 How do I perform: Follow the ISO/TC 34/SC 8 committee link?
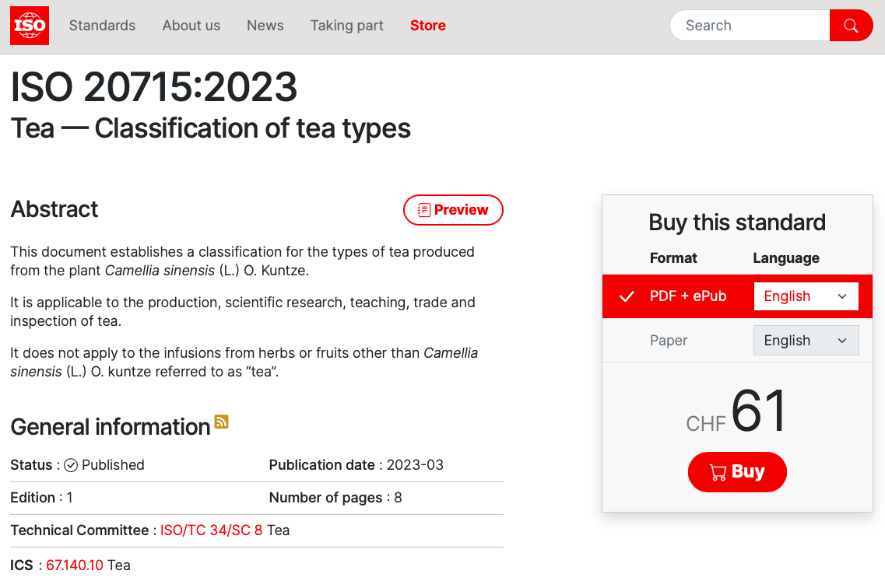211,530
